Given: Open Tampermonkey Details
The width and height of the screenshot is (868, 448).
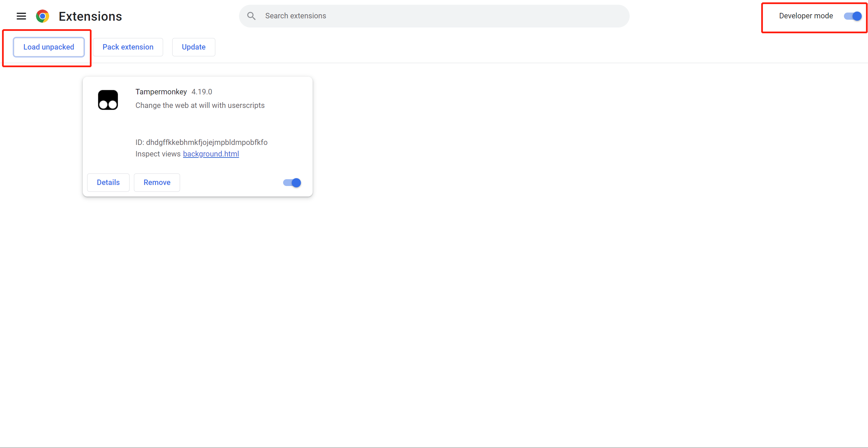Looking at the screenshot, I should tap(108, 183).
